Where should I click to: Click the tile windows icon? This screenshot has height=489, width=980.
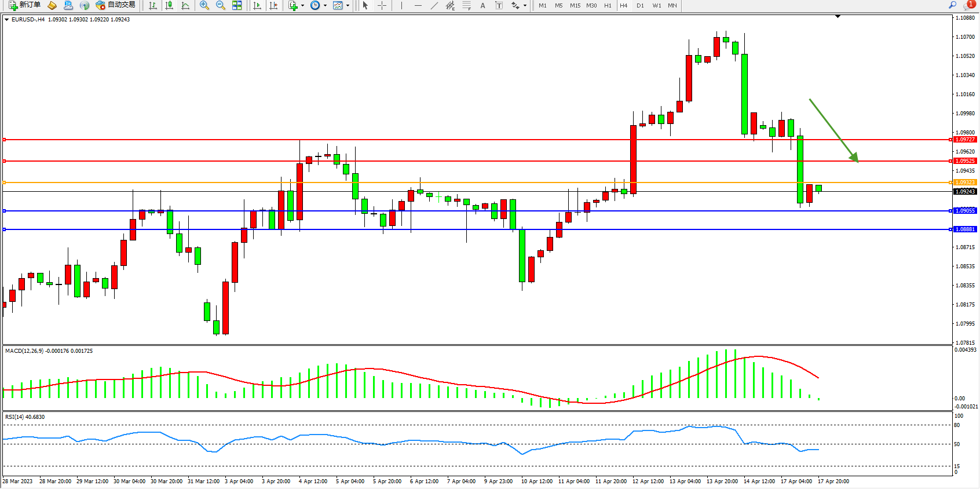[237, 5]
